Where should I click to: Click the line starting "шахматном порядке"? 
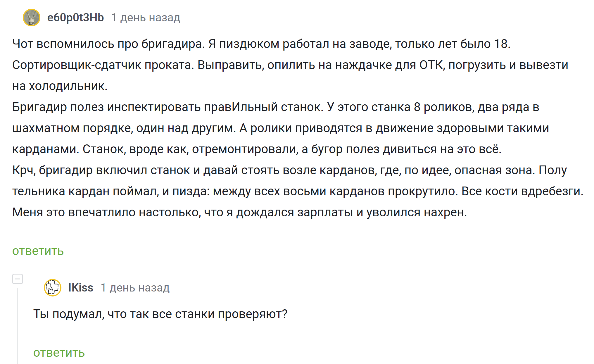[281, 128]
